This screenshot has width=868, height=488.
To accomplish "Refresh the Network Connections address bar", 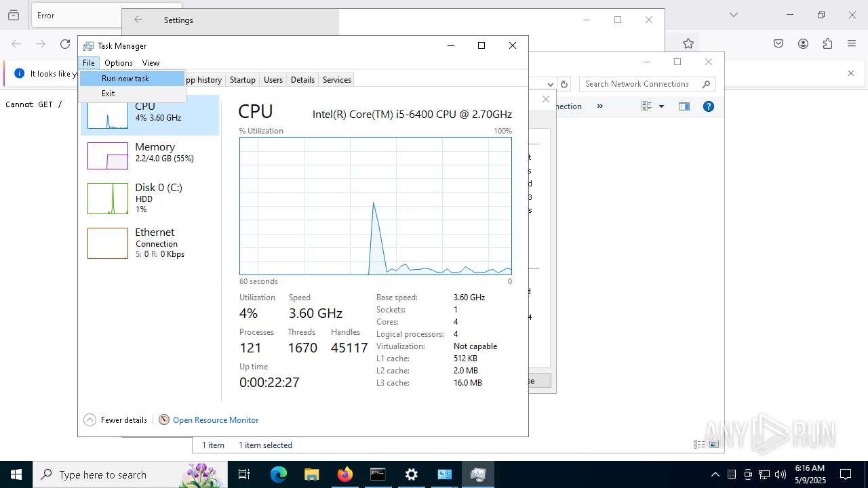I will [564, 84].
